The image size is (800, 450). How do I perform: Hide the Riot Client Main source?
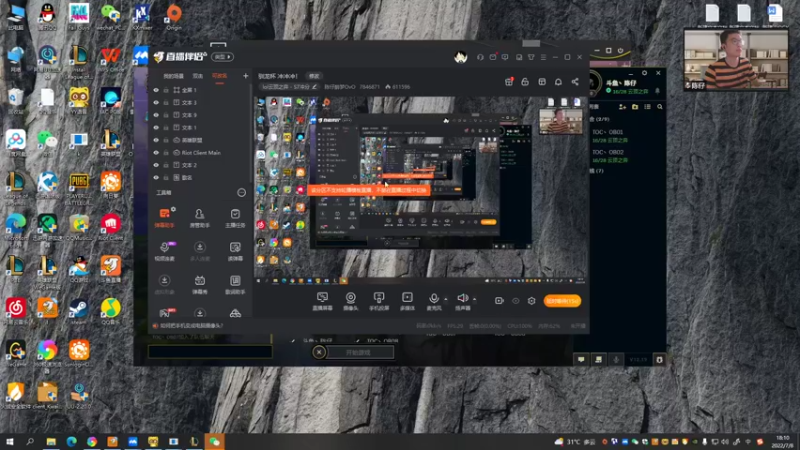(x=156, y=153)
